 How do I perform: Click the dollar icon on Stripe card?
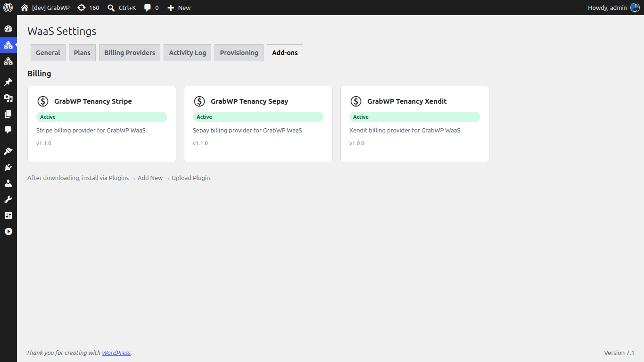tap(43, 101)
